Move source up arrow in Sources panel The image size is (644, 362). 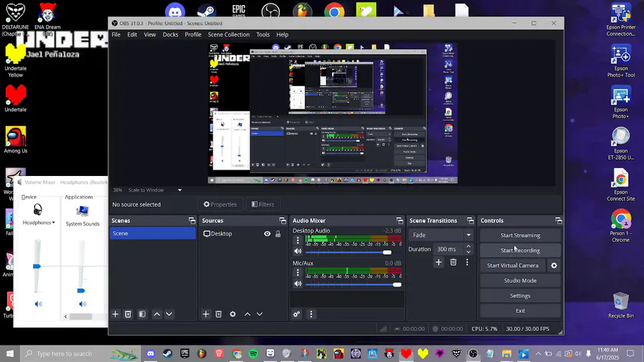coord(248,314)
